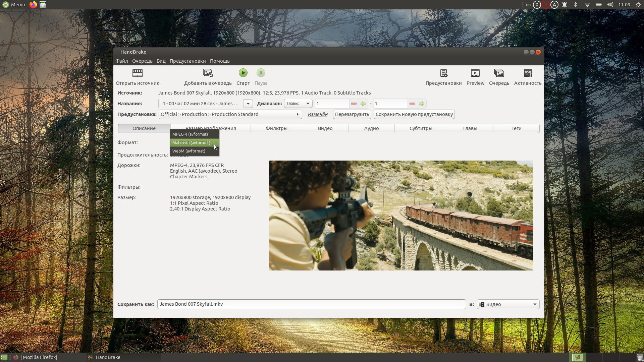Switch to the Audio tab
Image resolution: width=644 pixels, height=362 pixels.
371,128
